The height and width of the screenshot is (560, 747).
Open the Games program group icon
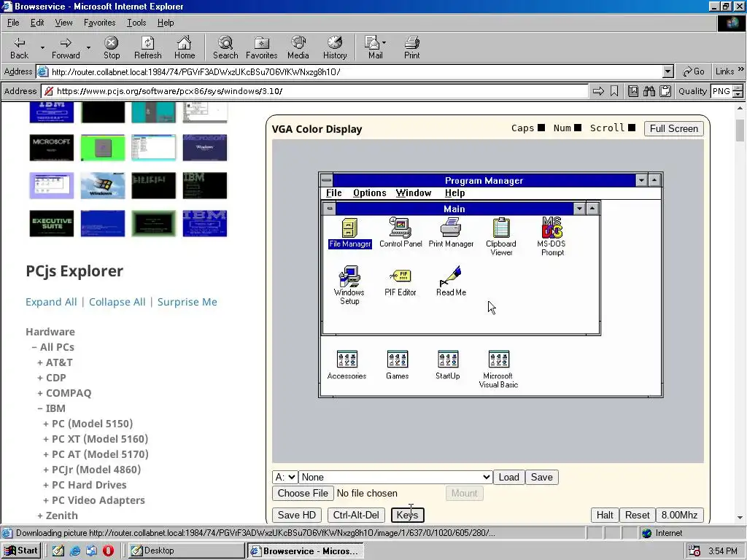[398, 365]
